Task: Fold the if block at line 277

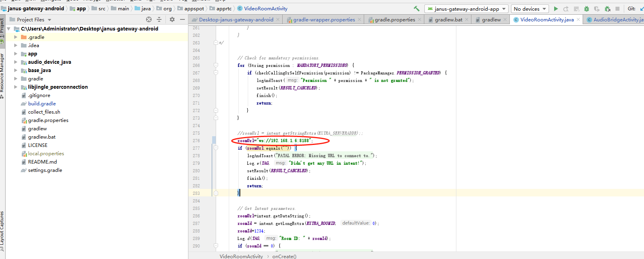Action: tap(216, 148)
